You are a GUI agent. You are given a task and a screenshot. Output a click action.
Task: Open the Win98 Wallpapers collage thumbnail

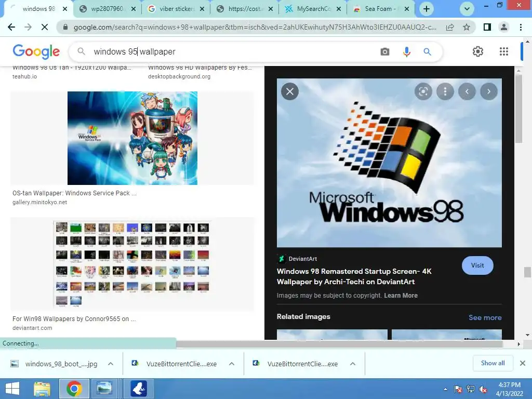[132, 264]
